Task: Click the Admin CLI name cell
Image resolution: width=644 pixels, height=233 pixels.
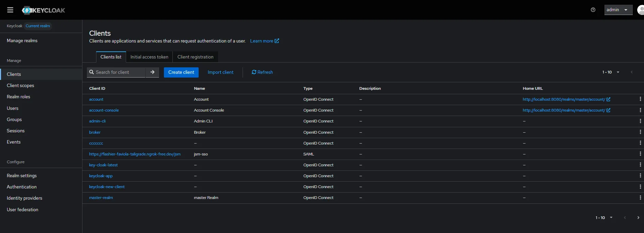Action: point(203,121)
